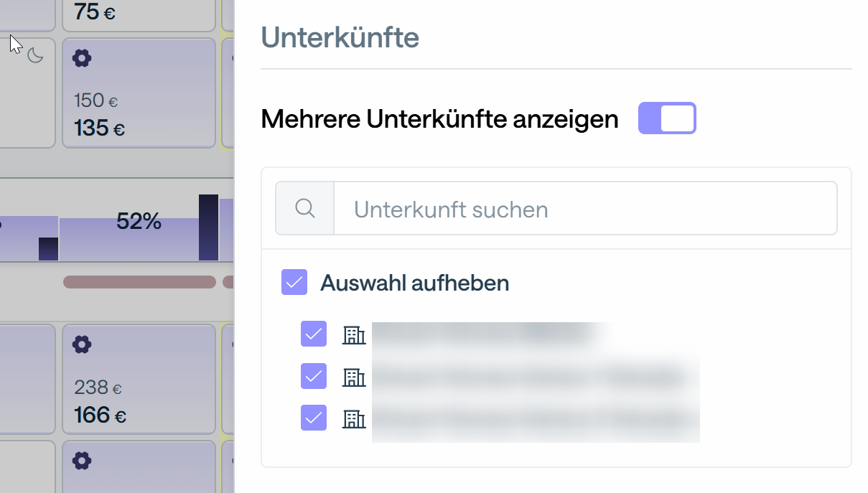Select the second accommodation's building icon
Viewport: 868px width, 493px height.
pos(354,377)
